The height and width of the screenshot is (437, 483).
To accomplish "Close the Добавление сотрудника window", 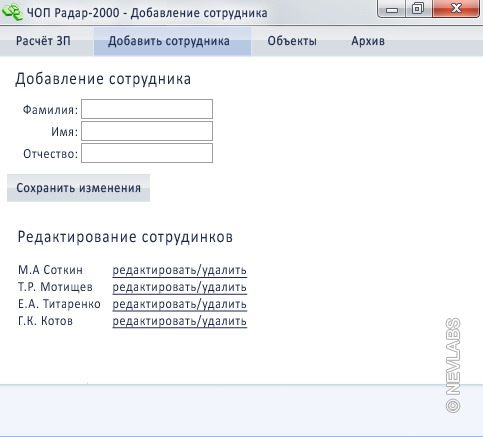I will (x=456, y=9).
